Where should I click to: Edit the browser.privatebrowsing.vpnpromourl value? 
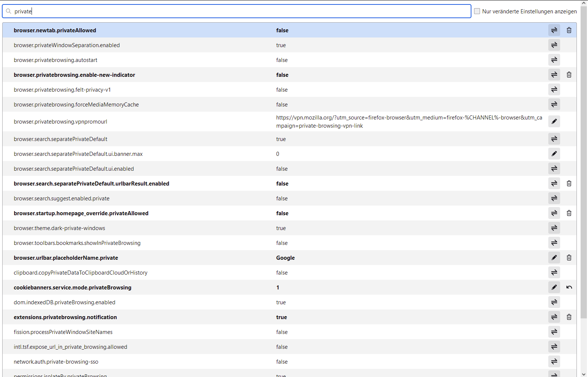554,121
